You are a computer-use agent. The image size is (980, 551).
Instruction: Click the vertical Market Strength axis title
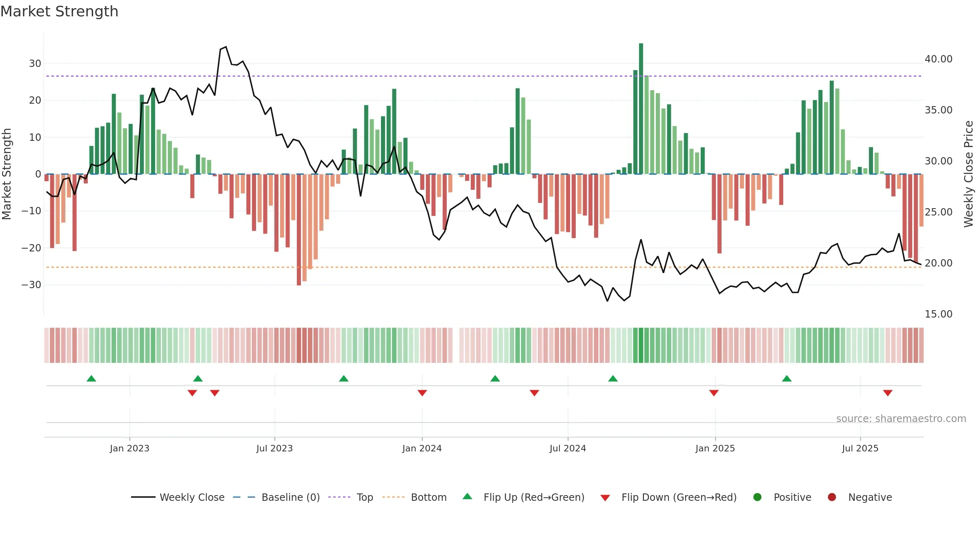[7, 174]
